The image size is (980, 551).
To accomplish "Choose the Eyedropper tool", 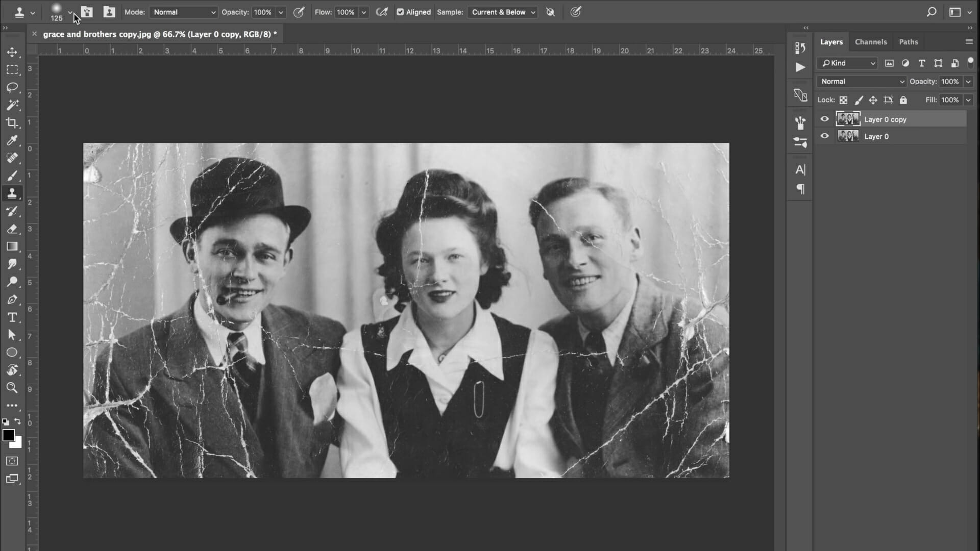I will pyautogui.click(x=12, y=140).
